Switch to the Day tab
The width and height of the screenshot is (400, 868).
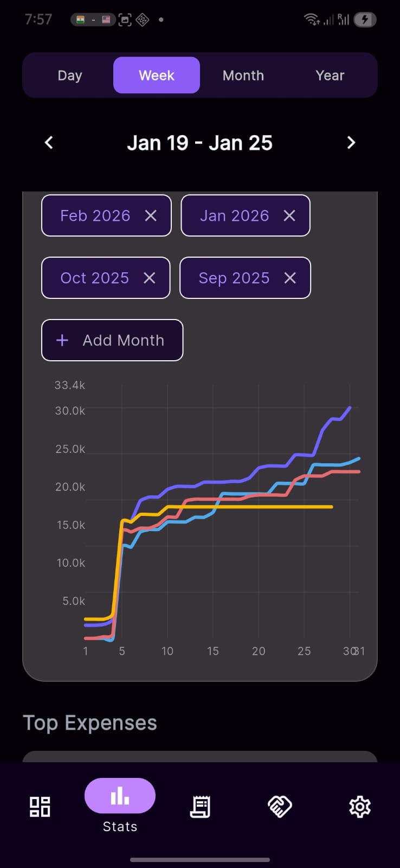click(x=70, y=75)
